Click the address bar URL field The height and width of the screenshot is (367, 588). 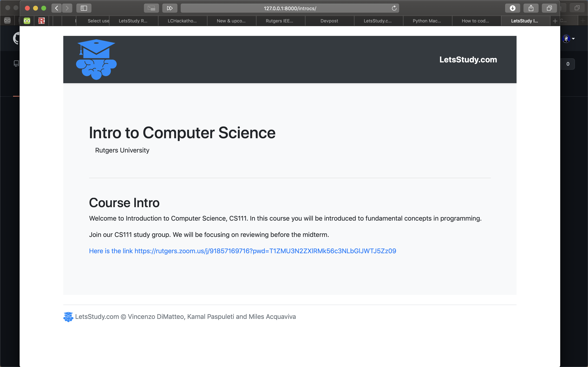click(290, 8)
